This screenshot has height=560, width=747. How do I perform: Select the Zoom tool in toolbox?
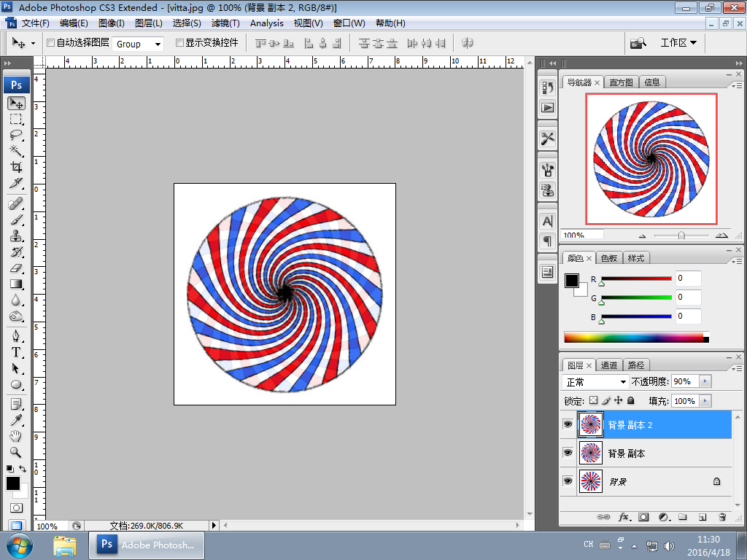point(16,453)
